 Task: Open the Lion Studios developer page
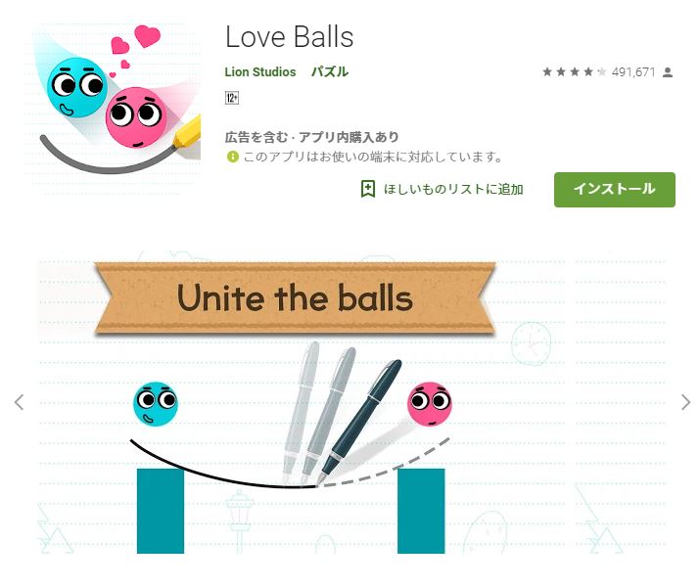260,71
